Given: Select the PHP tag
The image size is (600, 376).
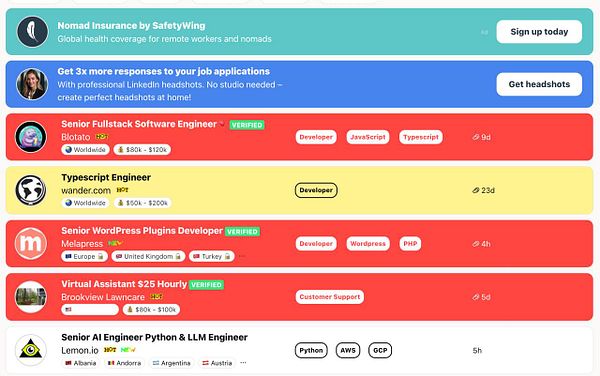Looking at the screenshot, I should click(410, 244).
